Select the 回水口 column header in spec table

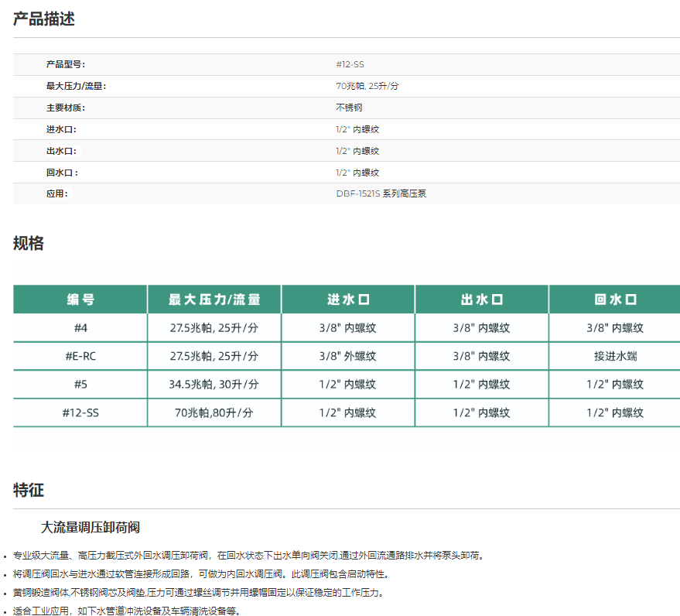tap(615, 299)
